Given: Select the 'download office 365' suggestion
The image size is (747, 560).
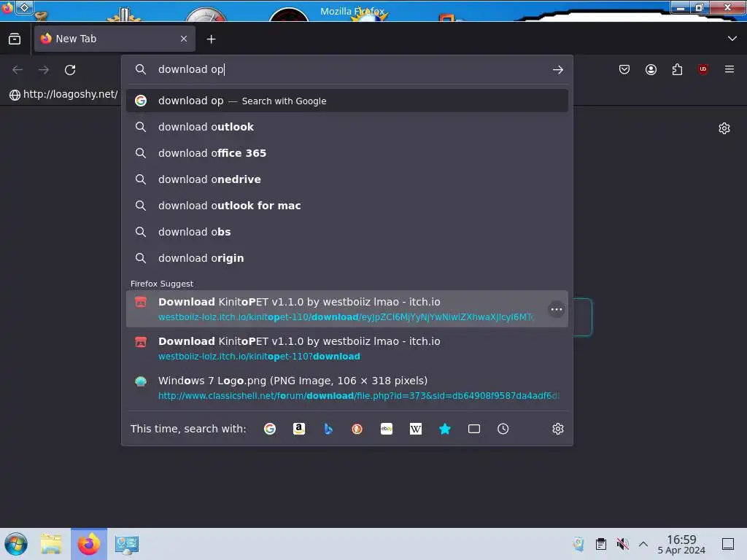Looking at the screenshot, I should [x=347, y=153].
